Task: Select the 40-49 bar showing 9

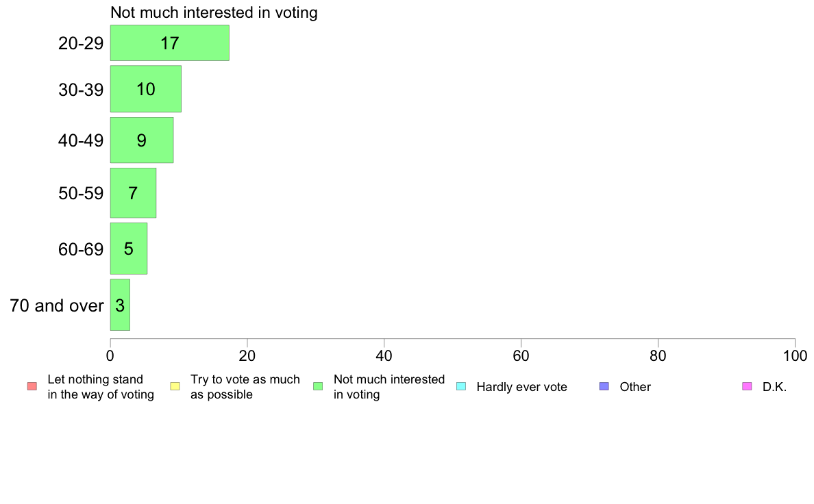Action: click(142, 140)
